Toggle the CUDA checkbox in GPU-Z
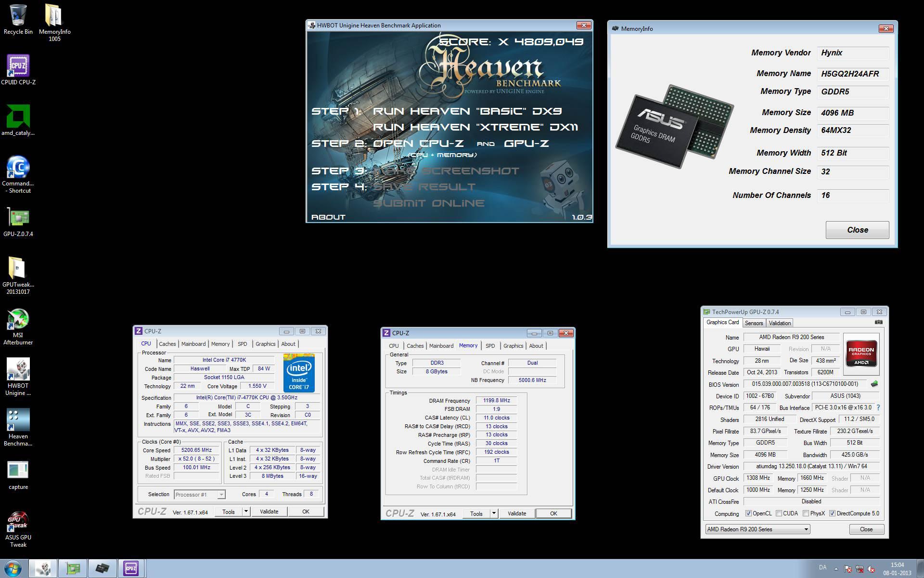 click(x=779, y=513)
